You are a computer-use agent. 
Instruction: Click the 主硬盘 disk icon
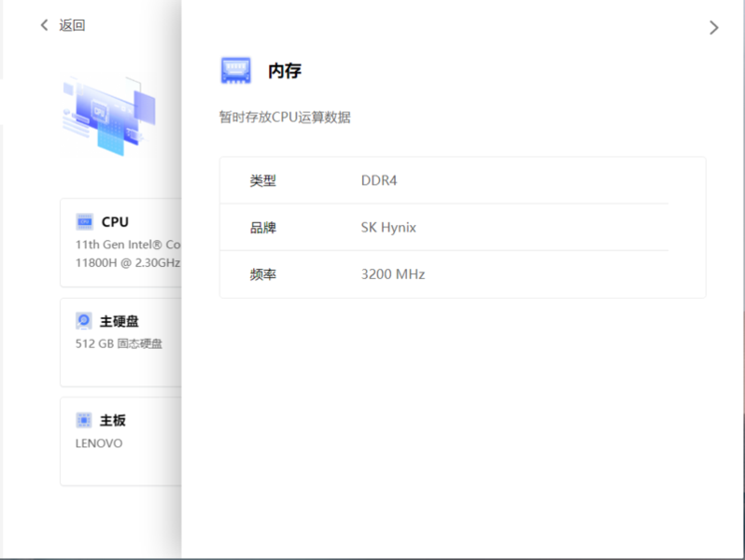(x=84, y=321)
